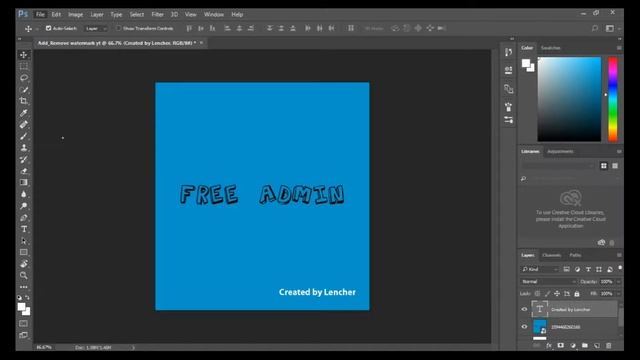Open Edit Toolbar three-dots button
The width and height of the screenshot is (640, 360).
[x=24, y=287]
